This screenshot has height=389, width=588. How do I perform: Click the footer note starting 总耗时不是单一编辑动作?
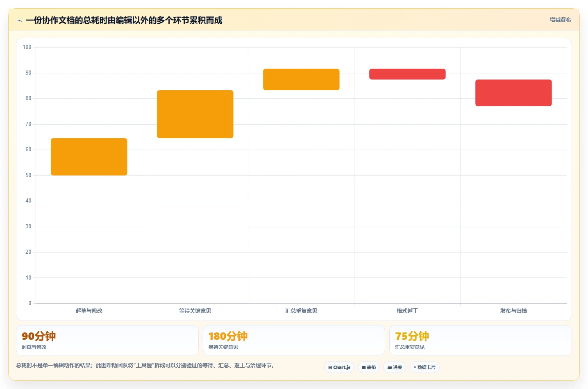tap(145, 365)
